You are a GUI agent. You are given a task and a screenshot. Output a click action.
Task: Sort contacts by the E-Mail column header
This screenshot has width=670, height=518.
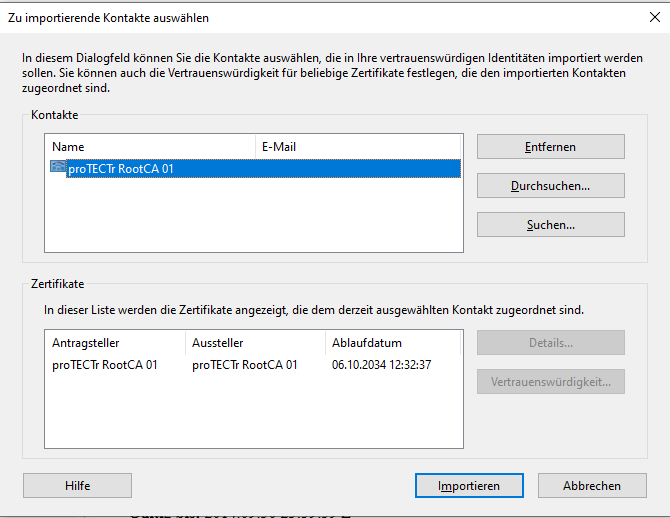pos(355,147)
